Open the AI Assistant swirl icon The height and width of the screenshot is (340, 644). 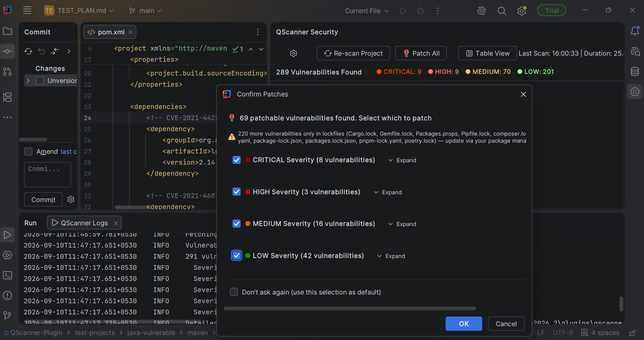tap(482, 11)
